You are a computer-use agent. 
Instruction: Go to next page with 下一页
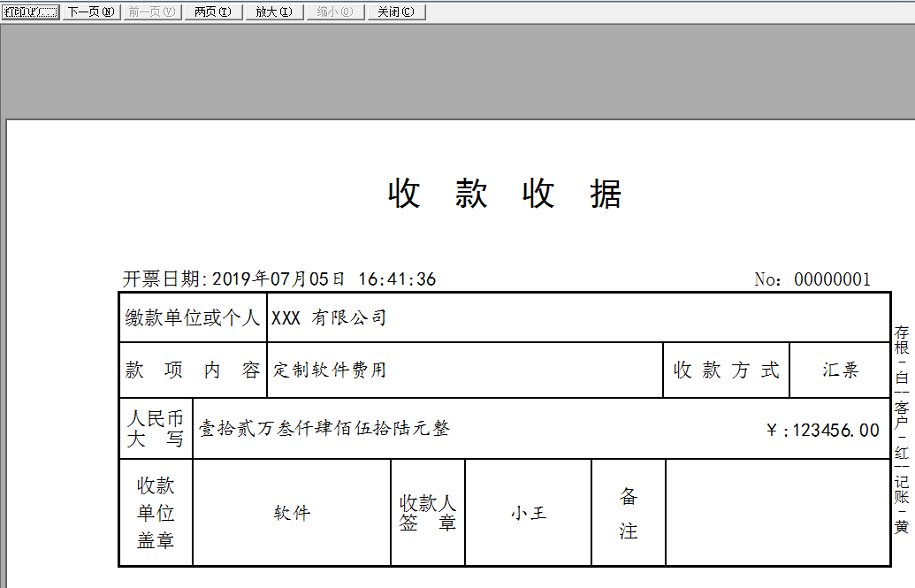point(92,11)
